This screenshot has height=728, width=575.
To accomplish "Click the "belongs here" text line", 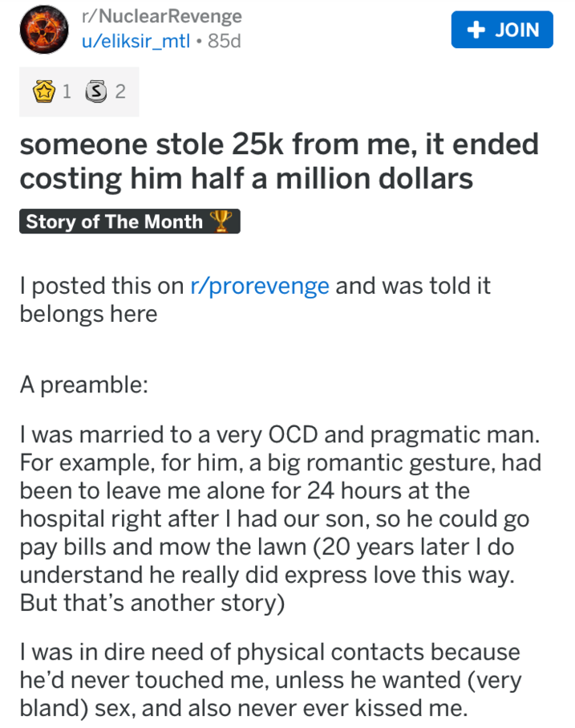I will [88, 313].
